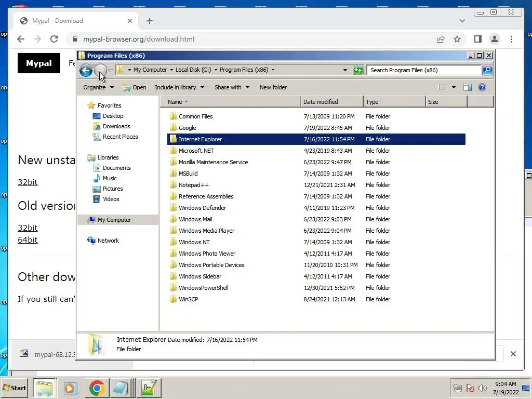Sort by the Name column header

coord(230,102)
